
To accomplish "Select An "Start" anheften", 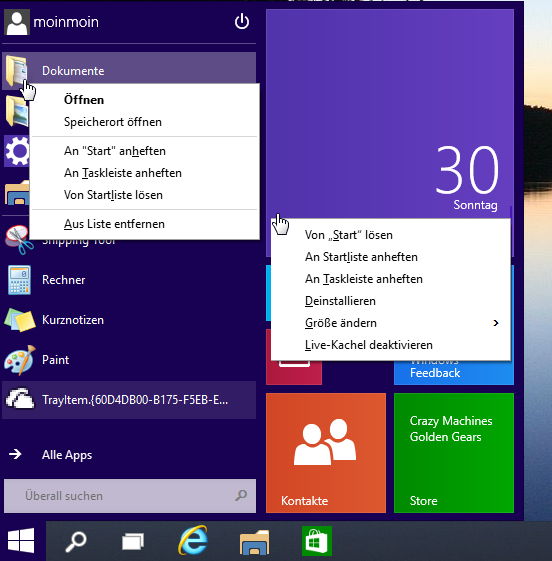I will tap(145, 151).
